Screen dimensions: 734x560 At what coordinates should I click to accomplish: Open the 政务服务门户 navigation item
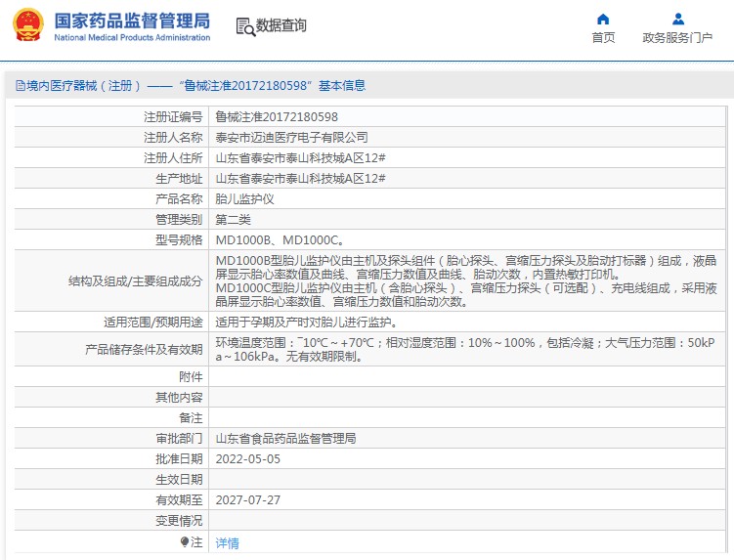point(677,38)
